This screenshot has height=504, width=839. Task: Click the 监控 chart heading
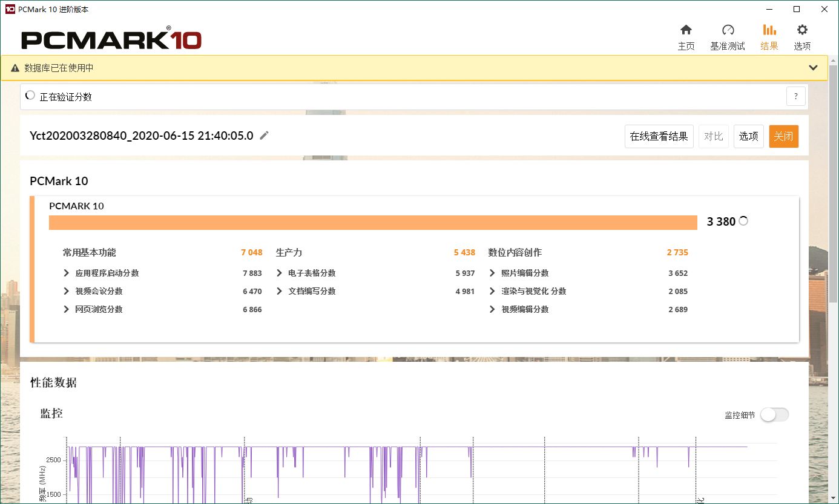point(51,413)
